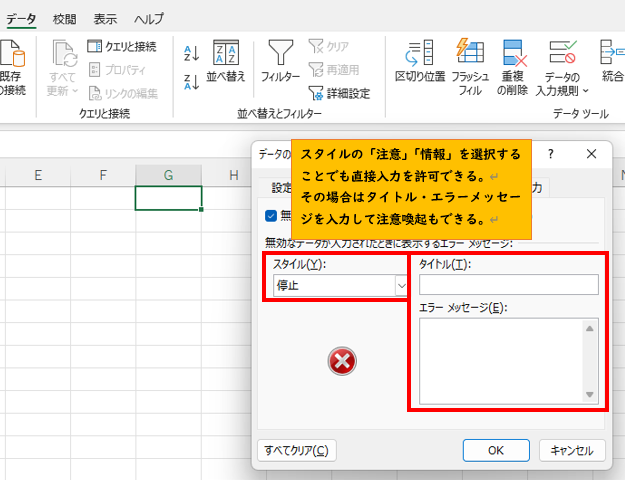
Task: Toggle the blue checked checkbox in dialog
Action: tap(271, 216)
